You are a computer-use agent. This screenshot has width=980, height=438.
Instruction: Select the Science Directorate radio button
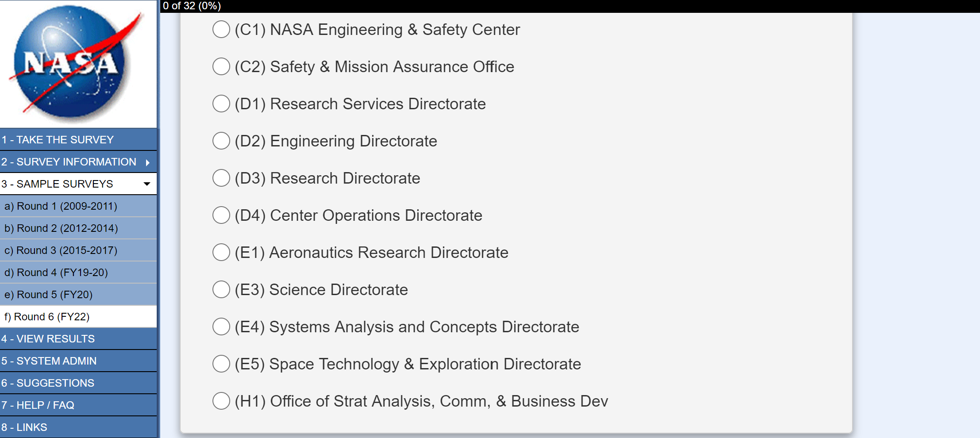coord(221,290)
